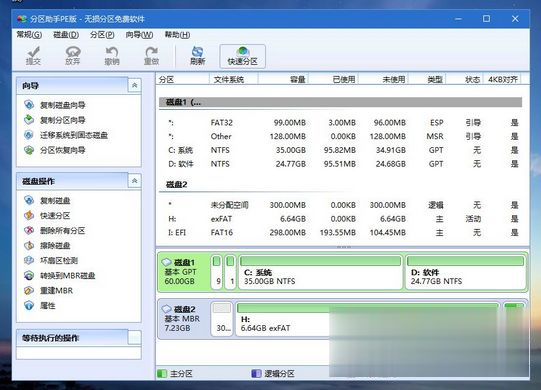Choose 复制磁盘 under disk operations
The width and height of the screenshot is (541, 390).
[x=55, y=201]
